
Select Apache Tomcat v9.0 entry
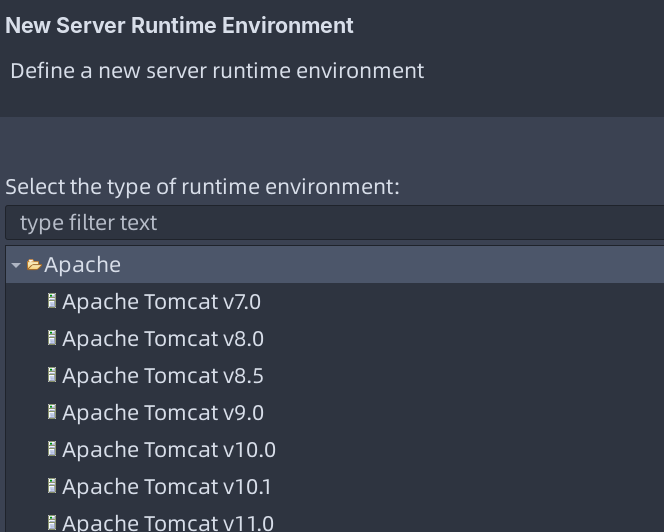point(163,413)
